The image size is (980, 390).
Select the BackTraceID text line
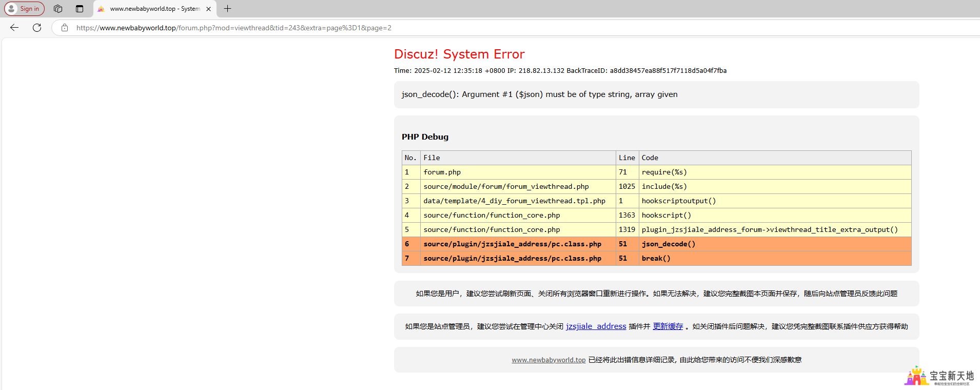[560, 71]
